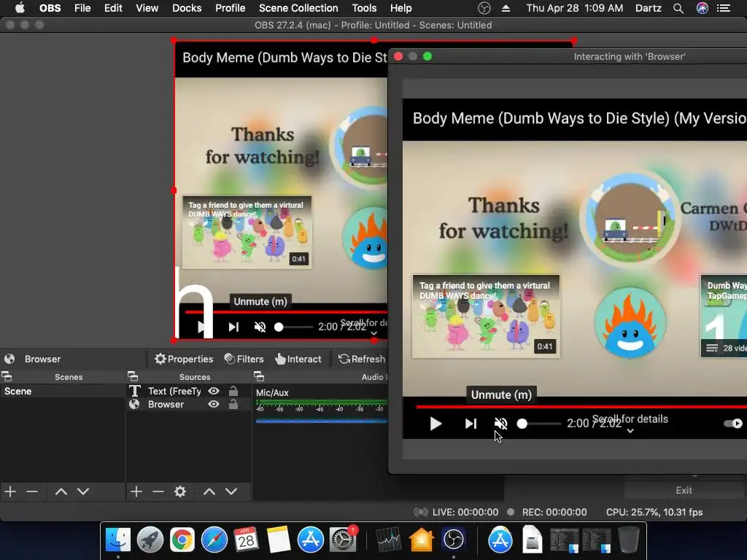Adjust volume slider in Interact window
Viewport: 747px width, 560px height.
[539, 424]
